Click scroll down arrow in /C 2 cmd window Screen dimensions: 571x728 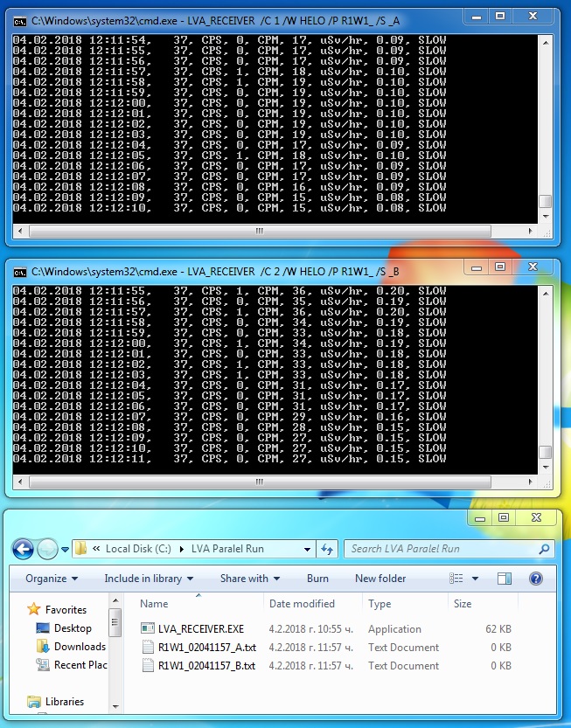click(546, 467)
